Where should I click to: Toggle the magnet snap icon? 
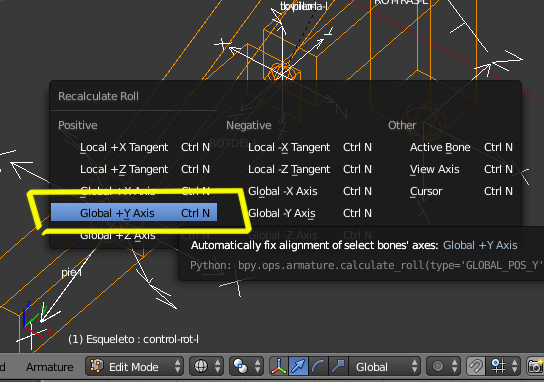pos(476,366)
